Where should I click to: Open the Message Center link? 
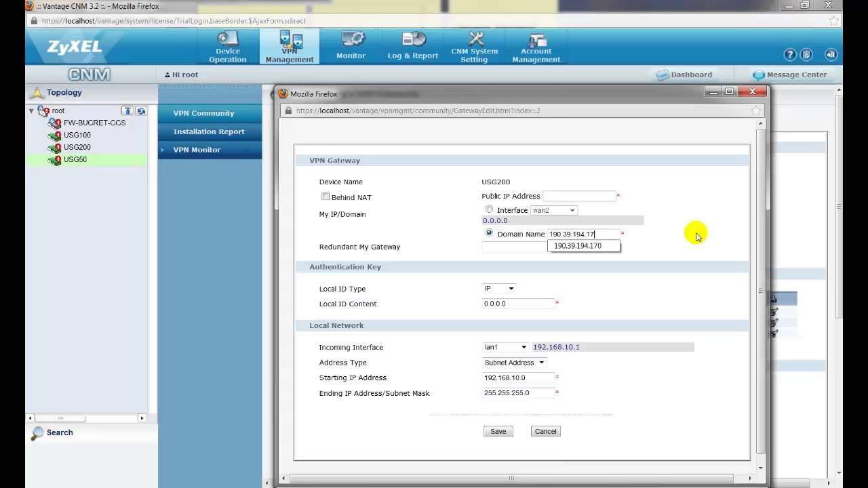[790, 75]
